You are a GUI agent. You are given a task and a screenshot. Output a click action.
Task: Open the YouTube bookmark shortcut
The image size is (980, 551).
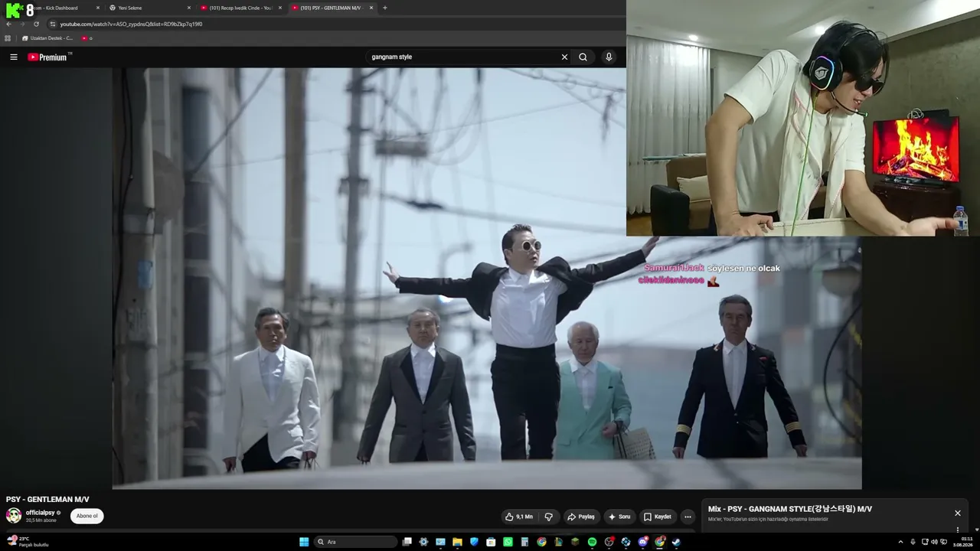(87, 38)
